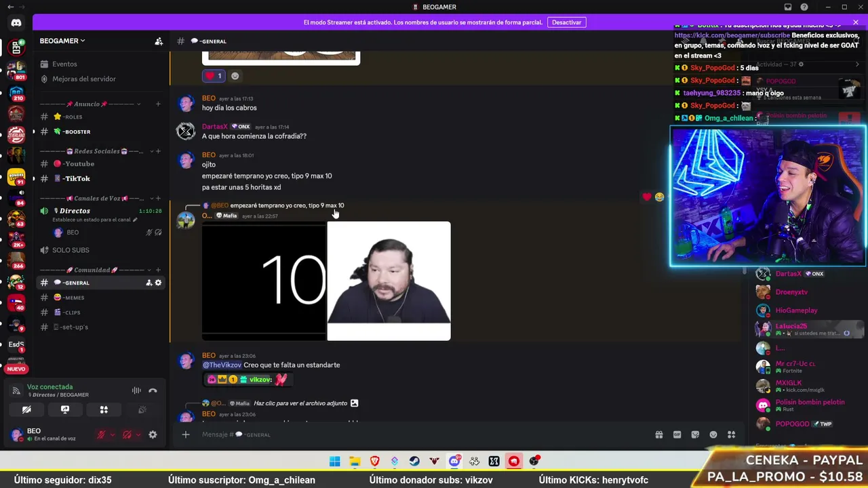Disconnect from the voice channel
Screen dimensions: 868x488
pyautogui.click(x=153, y=390)
